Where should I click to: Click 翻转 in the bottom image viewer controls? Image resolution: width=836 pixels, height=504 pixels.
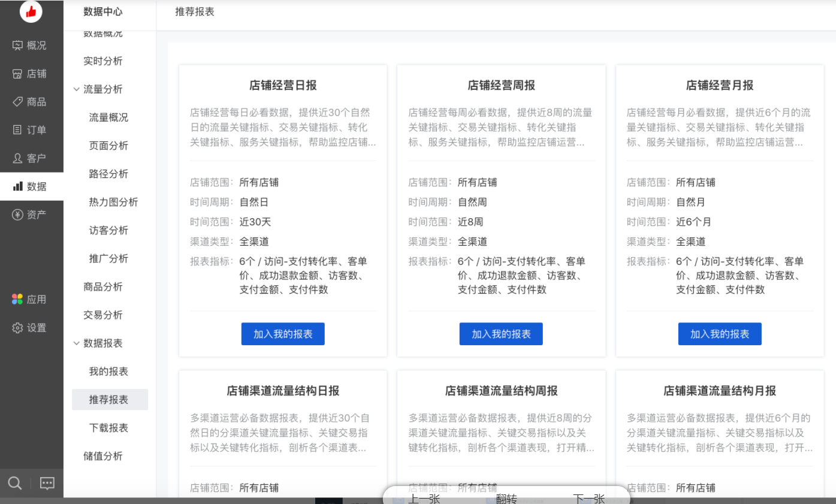pyautogui.click(x=507, y=498)
